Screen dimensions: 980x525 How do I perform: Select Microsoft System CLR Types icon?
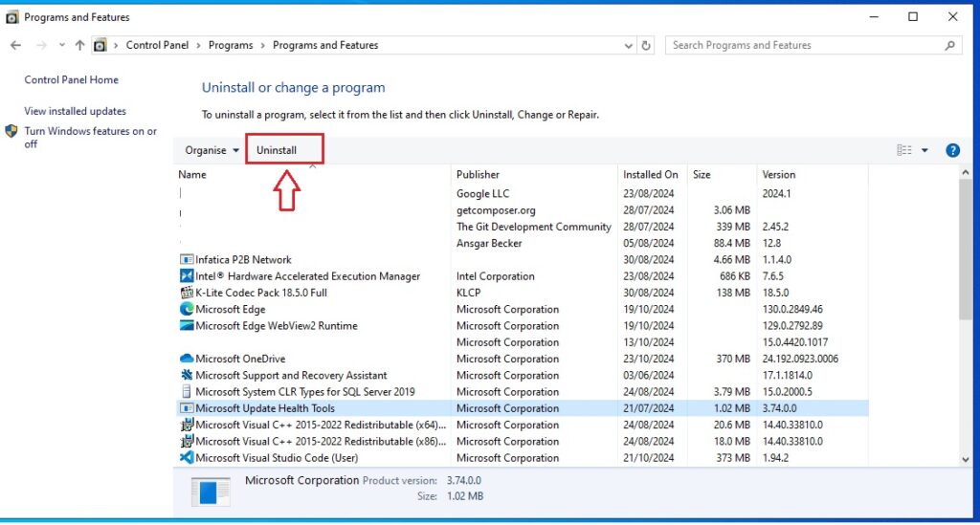186,391
